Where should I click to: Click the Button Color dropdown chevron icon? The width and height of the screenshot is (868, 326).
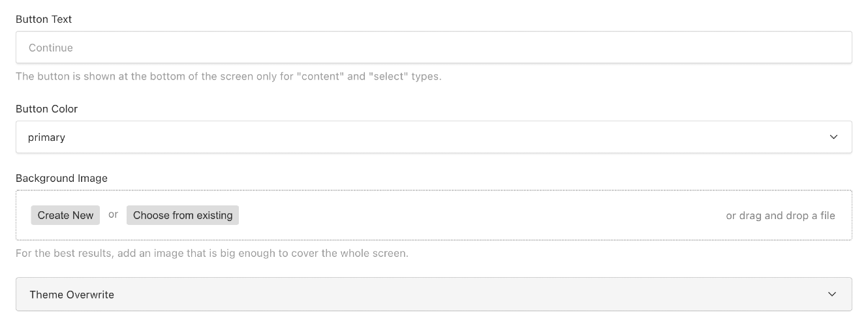point(833,137)
